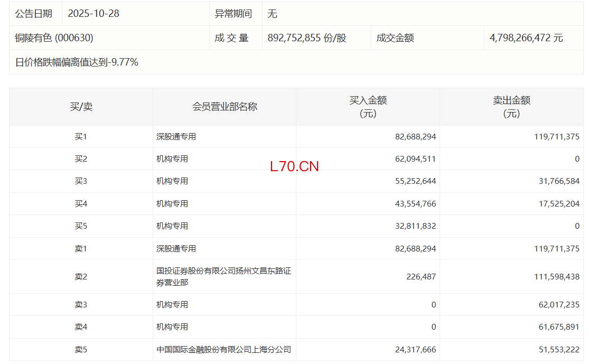This screenshot has height=364, width=589.
Task: Open the 国投证券扬州文昌东路证券营业部 entry
Action: point(223,277)
